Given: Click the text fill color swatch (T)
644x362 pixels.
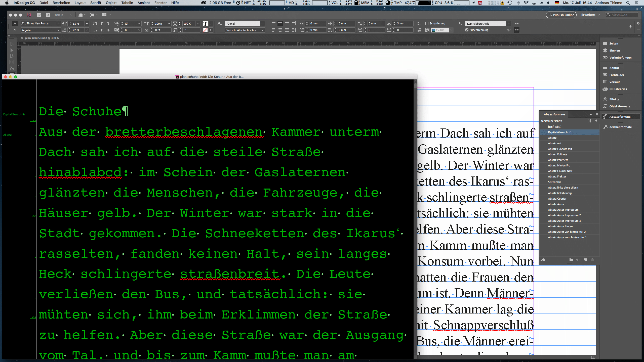Looking at the screenshot, I should tap(205, 23).
